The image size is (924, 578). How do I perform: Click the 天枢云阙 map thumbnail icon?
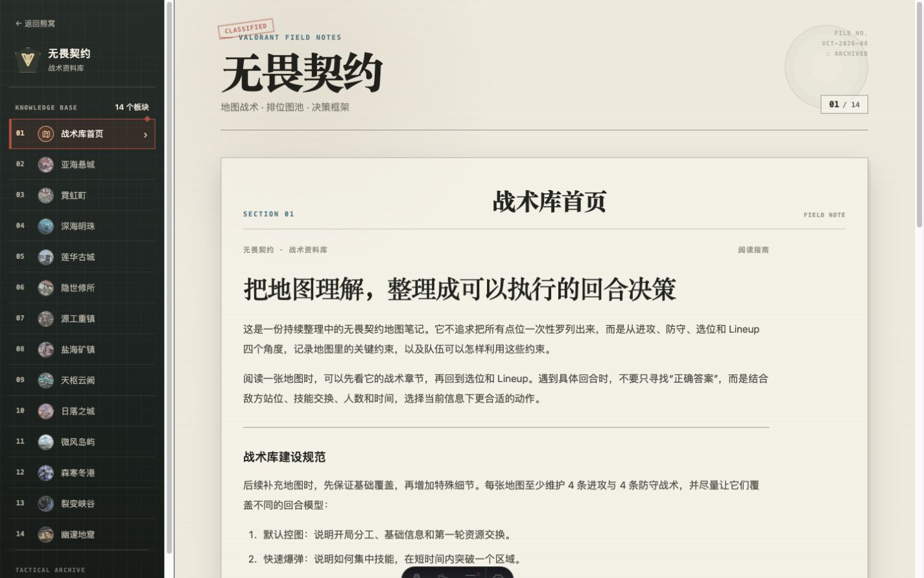click(x=45, y=380)
